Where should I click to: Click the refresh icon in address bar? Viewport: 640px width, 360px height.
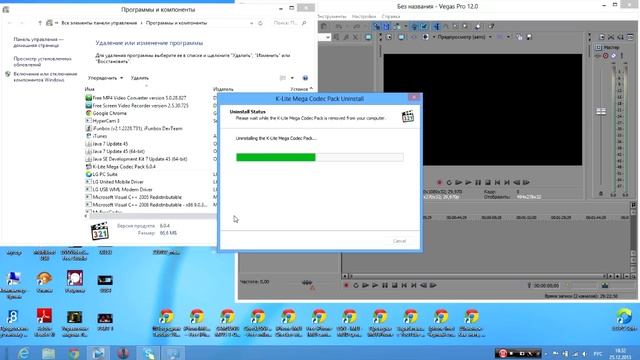(260, 23)
